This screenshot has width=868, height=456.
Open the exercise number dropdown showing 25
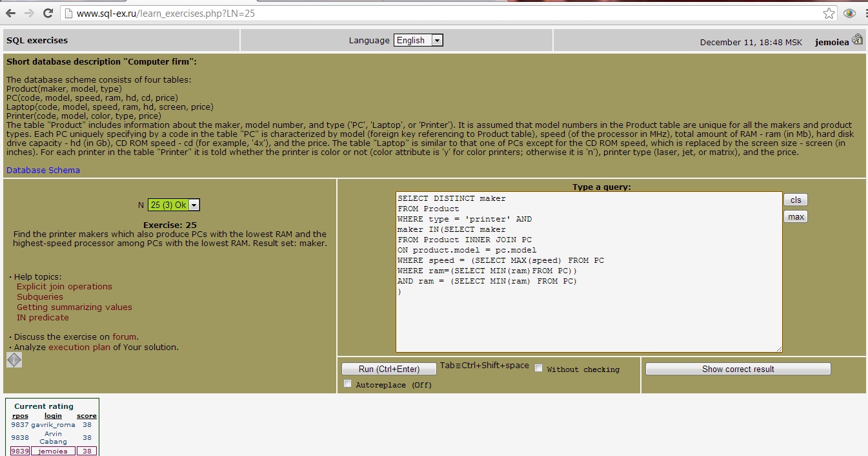(x=194, y=204)
